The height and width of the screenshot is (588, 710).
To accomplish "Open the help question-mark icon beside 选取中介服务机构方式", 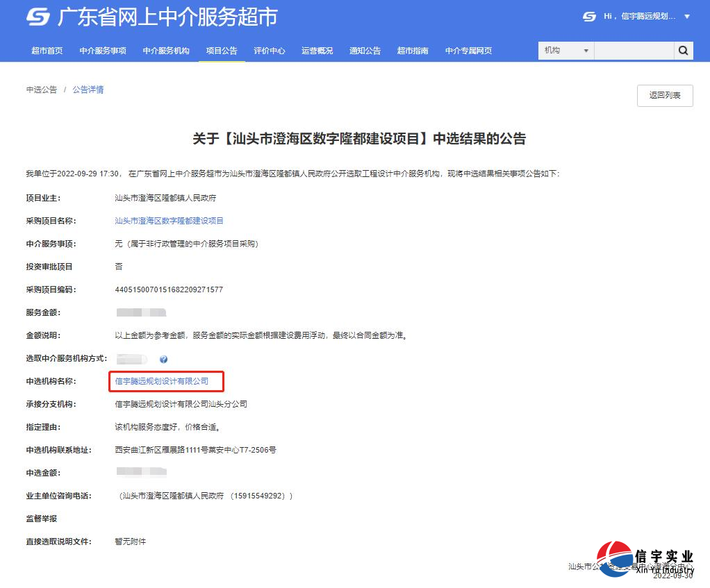I will (x=164, y=359).
